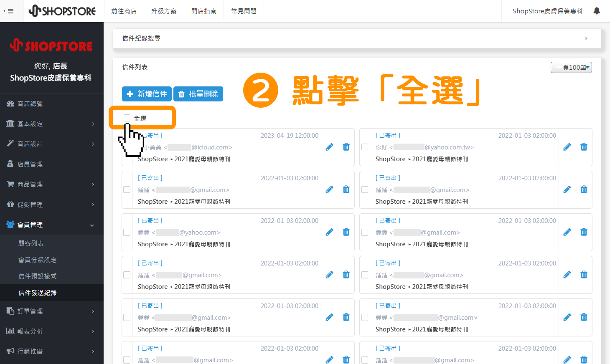Click the 新增信件 button
Image resolution: width=610 pixels, height=364 pixels.
click(x=147, y=94)
